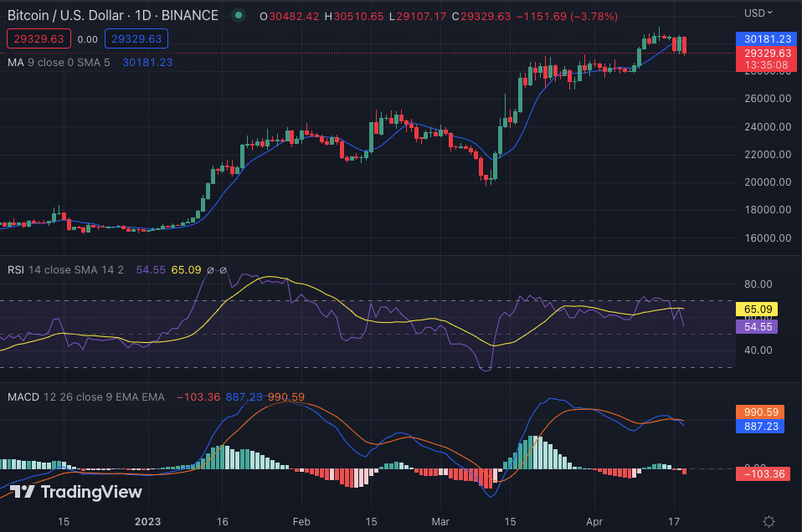Click the 16000.00 price scale tick

(768, 238)
